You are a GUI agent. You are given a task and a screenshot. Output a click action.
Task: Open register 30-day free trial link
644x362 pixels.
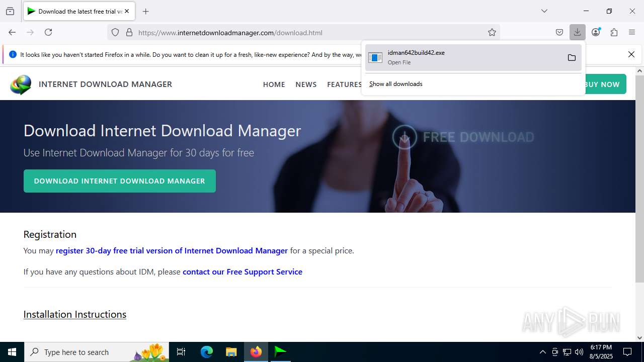(x=172, y=250)
